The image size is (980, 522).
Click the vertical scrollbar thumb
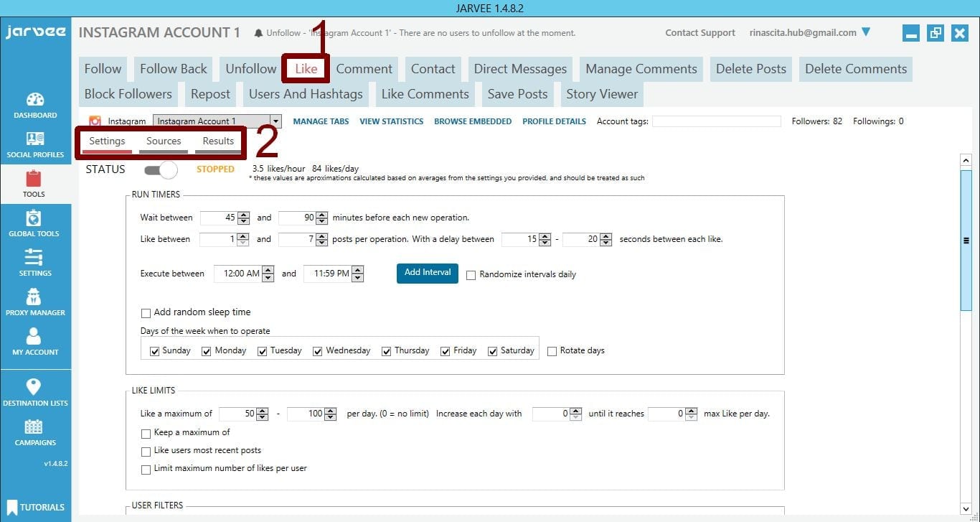tap(966, 241)
